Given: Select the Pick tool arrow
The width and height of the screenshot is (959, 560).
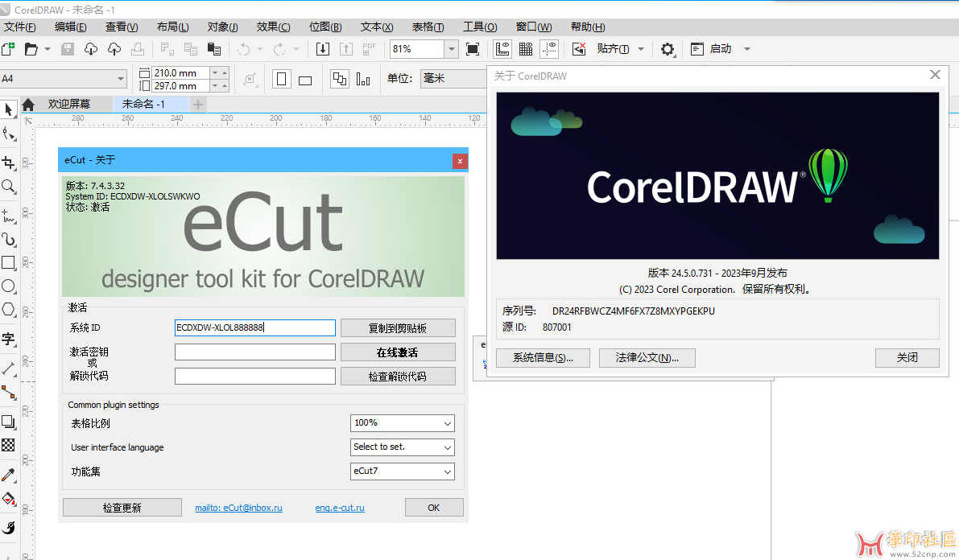Looking at the screenshot, I should [9, 109].
